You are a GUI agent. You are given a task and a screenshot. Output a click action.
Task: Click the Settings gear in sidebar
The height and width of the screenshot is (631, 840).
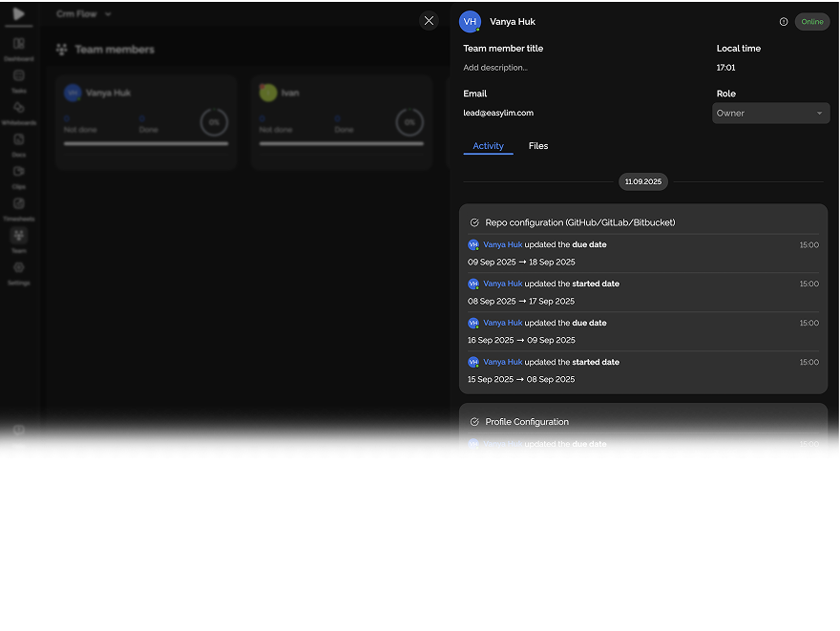[19, 268]
